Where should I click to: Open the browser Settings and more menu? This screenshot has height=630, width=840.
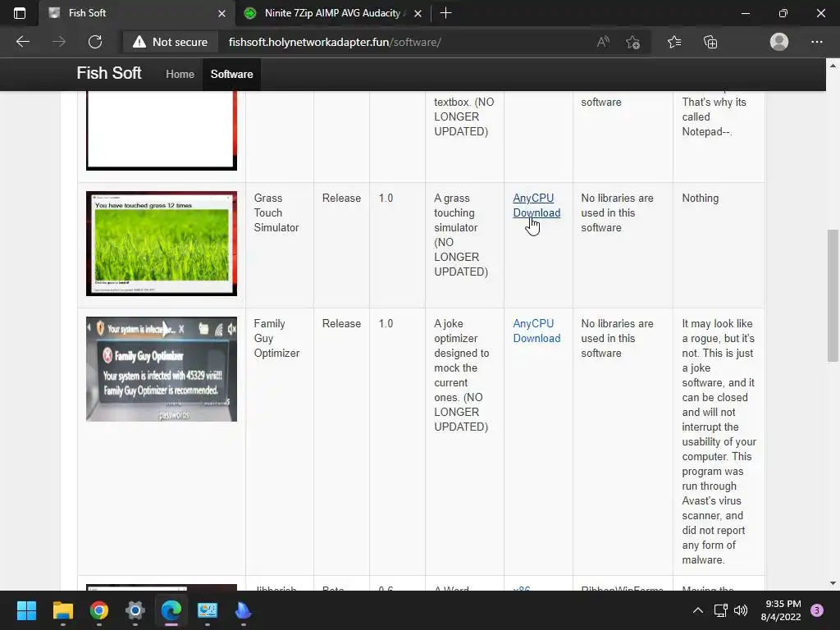pyautogui.click(x=816, y=42)
